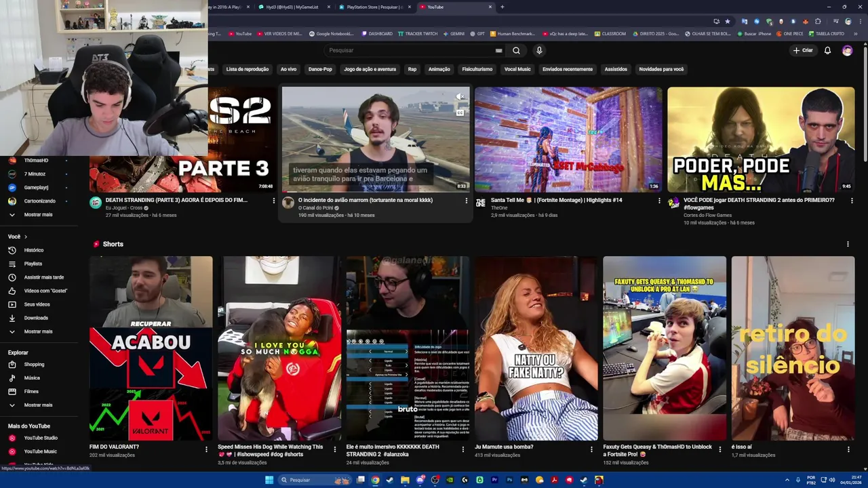
Task: Open Windows Start menu
Action: (269, 480)
